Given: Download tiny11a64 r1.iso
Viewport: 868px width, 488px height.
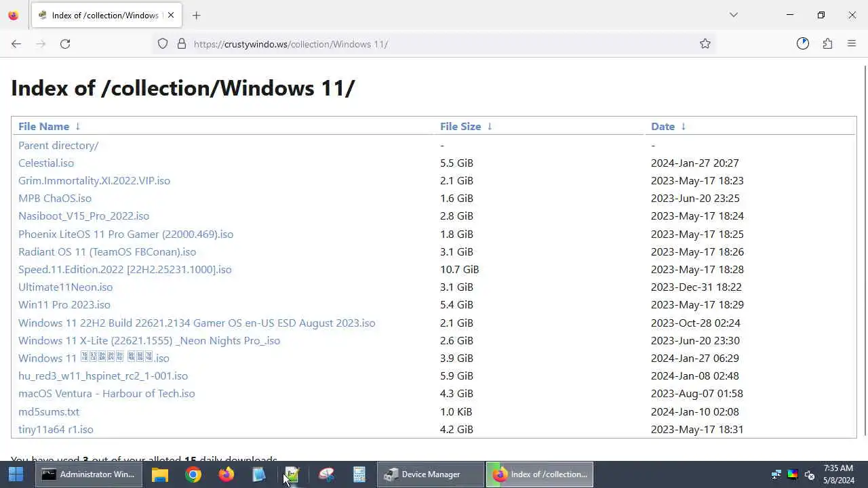Looking at the screenshot, I should pyautogui.click(x=56, y=429).
